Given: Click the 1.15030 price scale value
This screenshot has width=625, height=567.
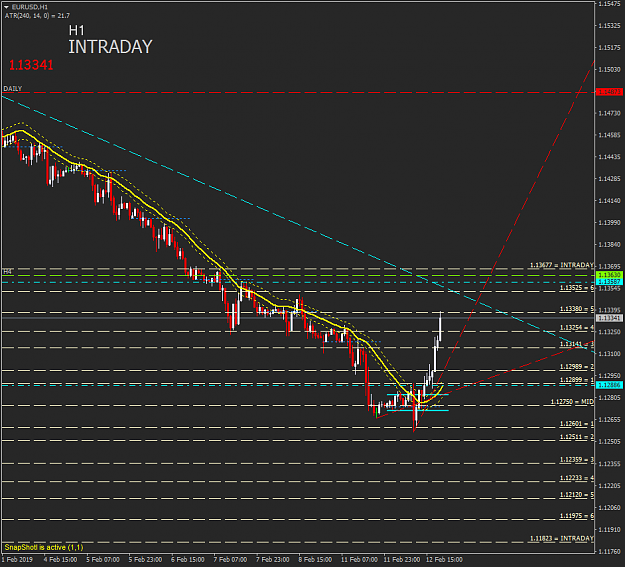Looking at the screenshot, I should click(609, 69).
